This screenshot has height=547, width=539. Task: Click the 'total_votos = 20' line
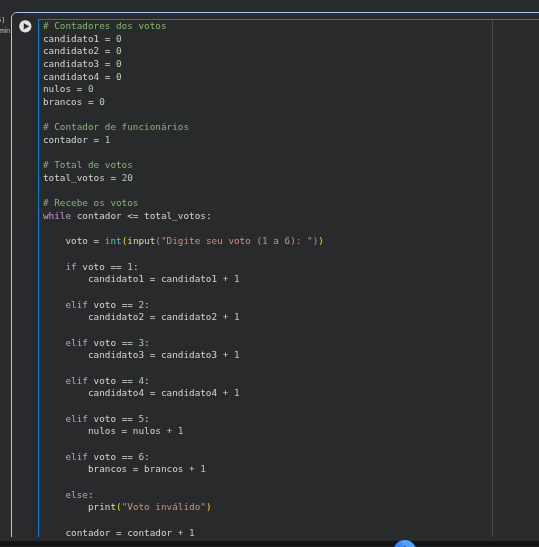coord(88,178)
